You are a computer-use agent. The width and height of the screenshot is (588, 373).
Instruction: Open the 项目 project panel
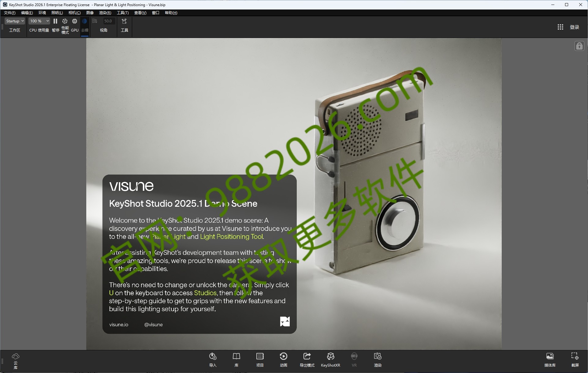pyautogui.click(x=260, y=356)
